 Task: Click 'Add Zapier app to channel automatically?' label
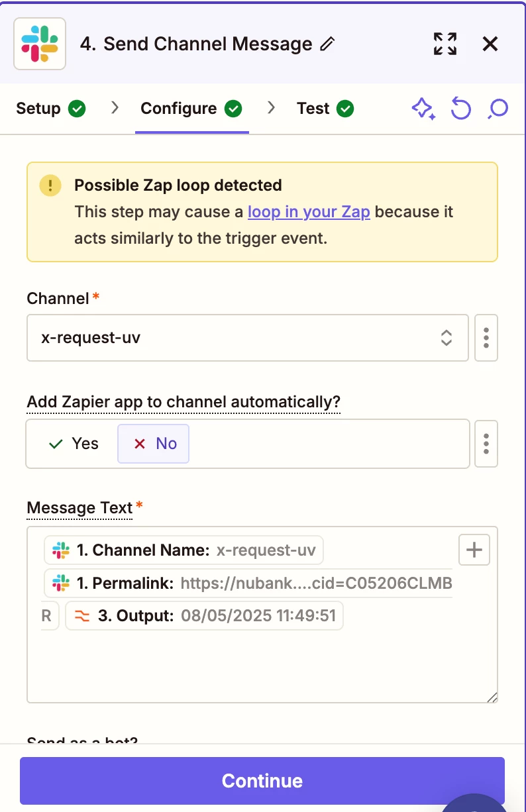[x=184, y=402]
